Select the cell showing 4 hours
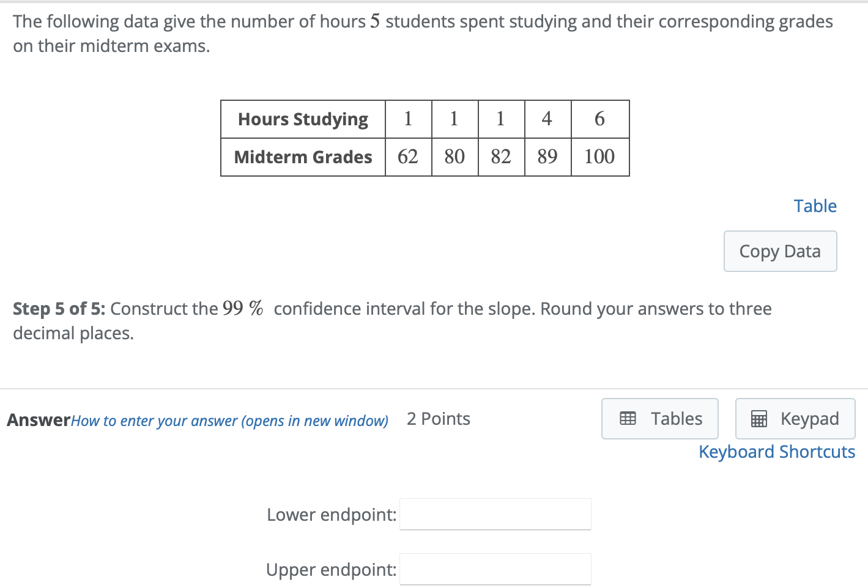Viewport: 868px width, 588px height. coord(547,119)
